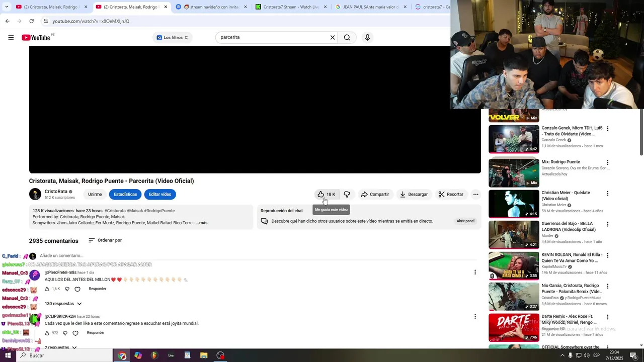Download the video with Descargar
This screenshot has width=644, height=362.
pos(414,195)
